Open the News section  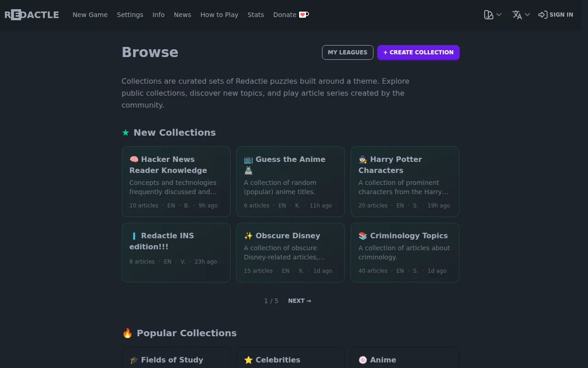pyautogui.click(x=182, y=15)
